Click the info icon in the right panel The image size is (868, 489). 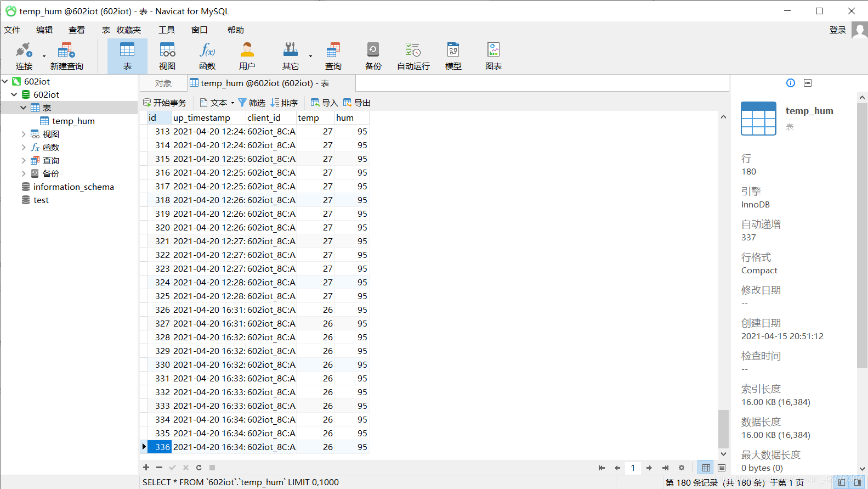[x=791, y=83]
